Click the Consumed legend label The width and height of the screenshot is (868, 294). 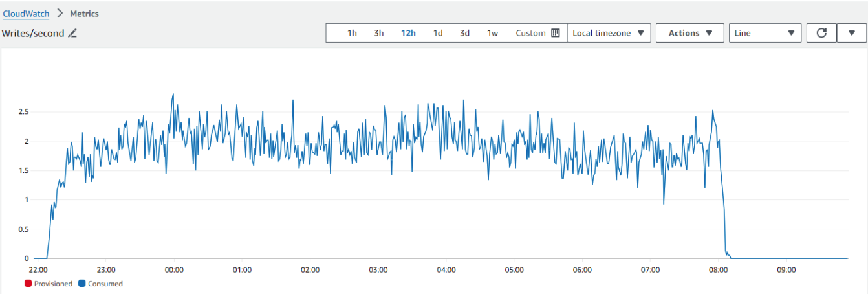click(x=105, y=284)
